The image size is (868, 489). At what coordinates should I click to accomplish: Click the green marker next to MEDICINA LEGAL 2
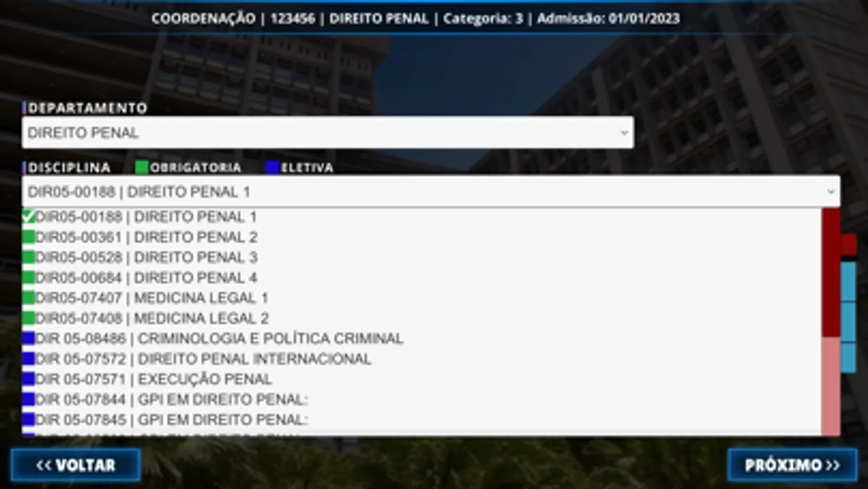[x=28, y=318]
